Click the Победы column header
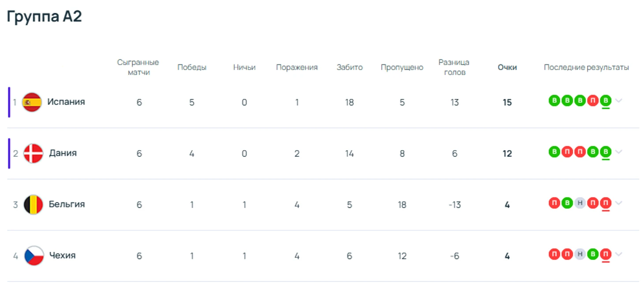644x288 pixels. coord(192,67)
